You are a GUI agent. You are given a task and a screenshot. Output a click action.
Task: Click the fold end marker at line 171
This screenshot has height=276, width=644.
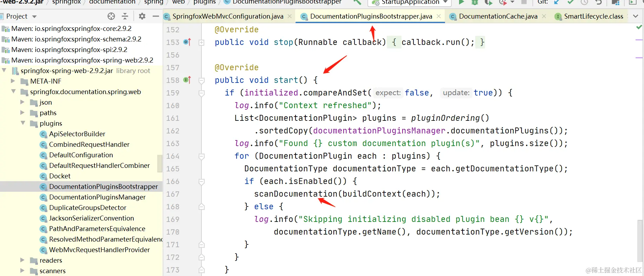click(x=201, y=245)
